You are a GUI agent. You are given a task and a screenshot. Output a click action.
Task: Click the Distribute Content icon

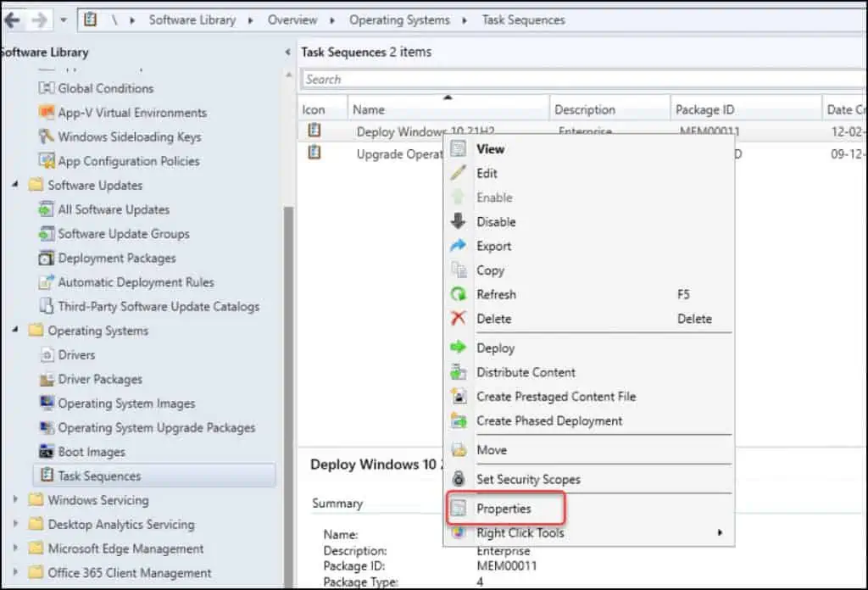[x=459, y=372]
